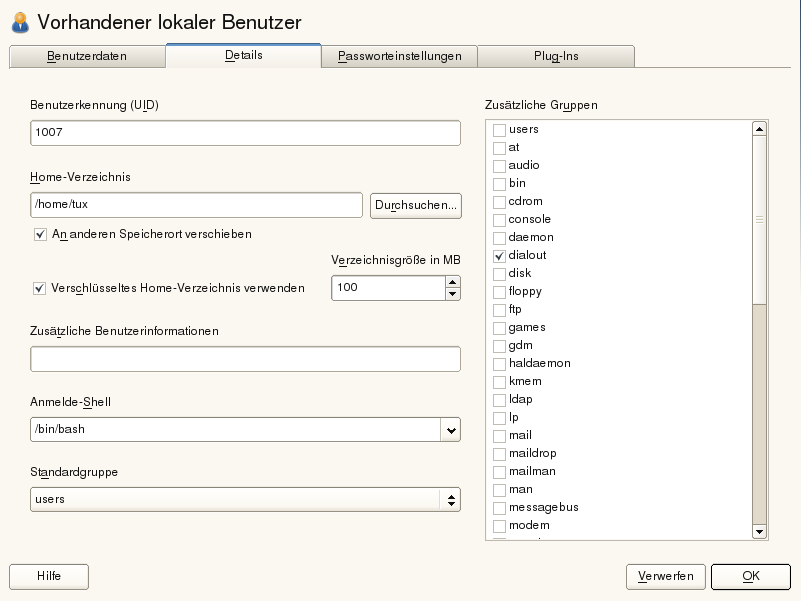Uncheck the dialout group
The height and width of the screenshot is (601, 801).
[499, 256]
